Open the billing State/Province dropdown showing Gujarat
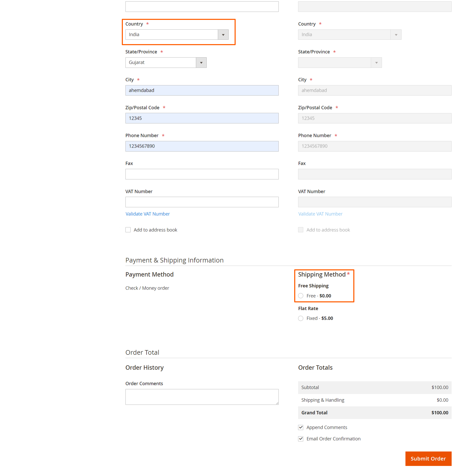Image resolution: width=455 pixels, height=476 pixels. [166, 62]
